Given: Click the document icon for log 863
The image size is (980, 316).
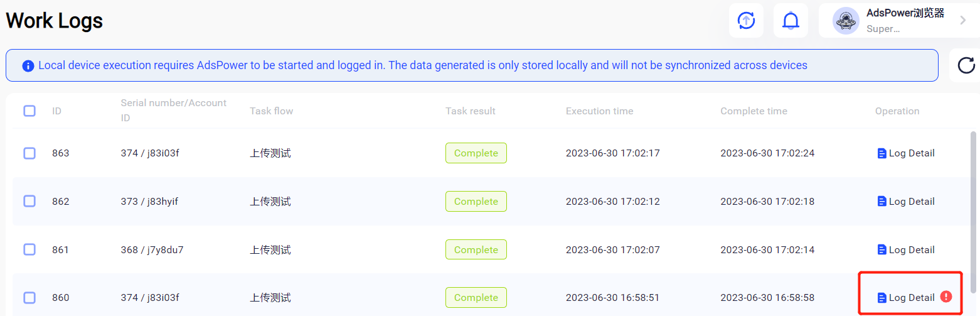Looking at the screenshot, I should pos(881,153).
